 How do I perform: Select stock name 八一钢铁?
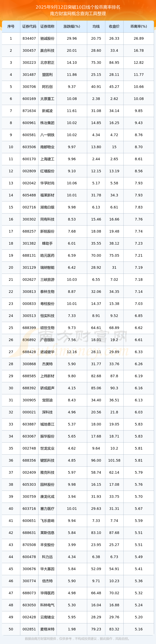(47, 135)
